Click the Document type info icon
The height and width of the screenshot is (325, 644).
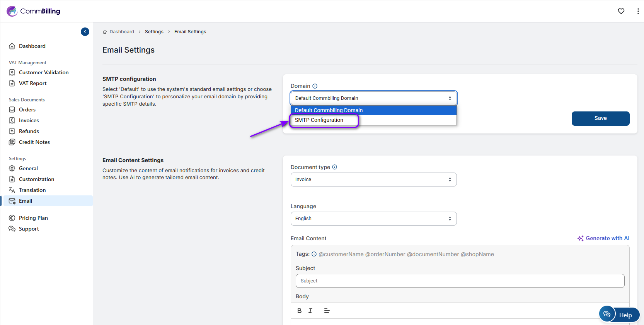pos(335,167)
